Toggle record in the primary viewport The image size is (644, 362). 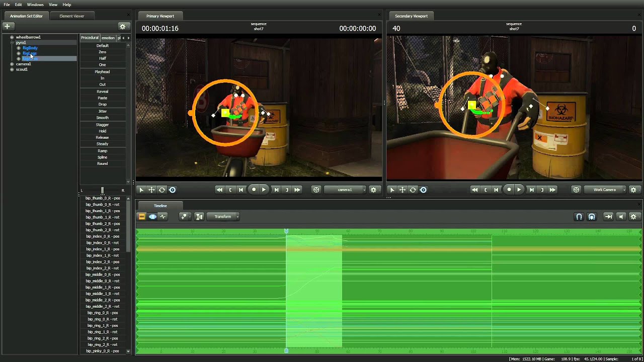coord(254,190)
